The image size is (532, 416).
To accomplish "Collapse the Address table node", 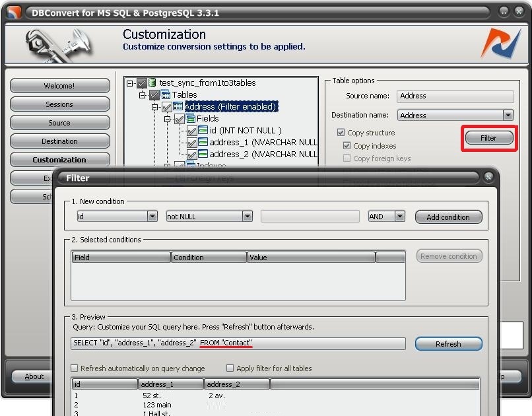I will tap(154, 107).
